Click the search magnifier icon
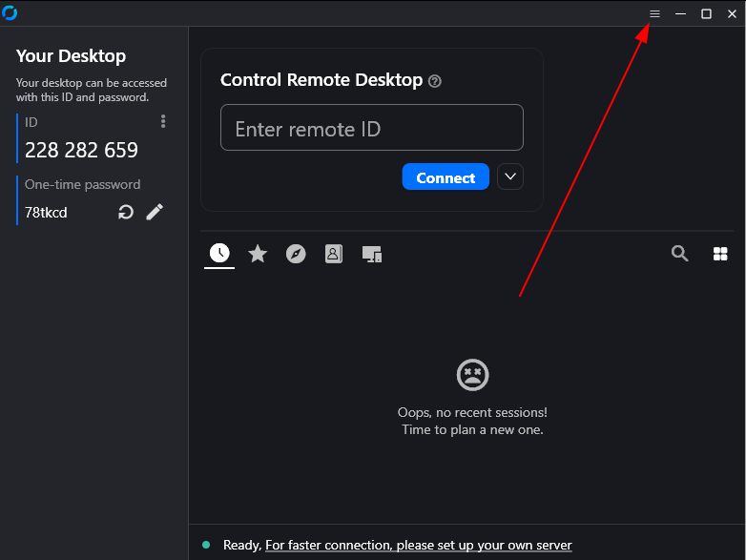This screenshot has height=560, width=746. pyautogui.click(x=679, y=253)
